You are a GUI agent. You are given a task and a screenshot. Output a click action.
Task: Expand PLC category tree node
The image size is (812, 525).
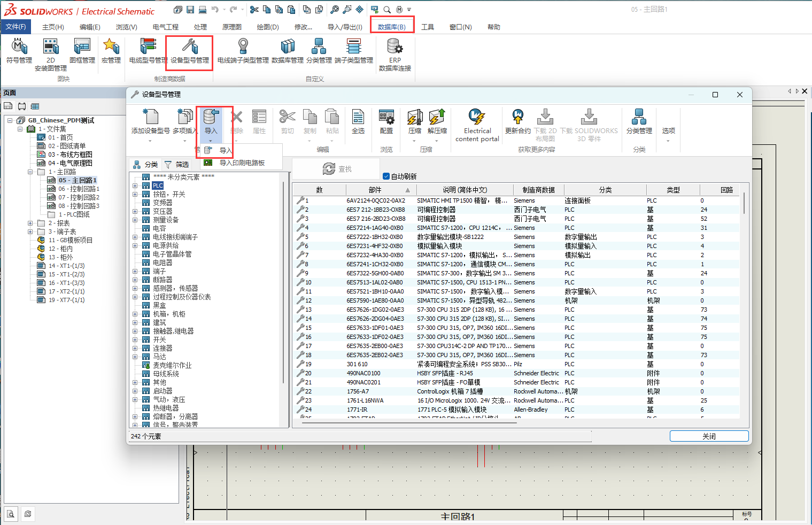(x=135, y=186)
